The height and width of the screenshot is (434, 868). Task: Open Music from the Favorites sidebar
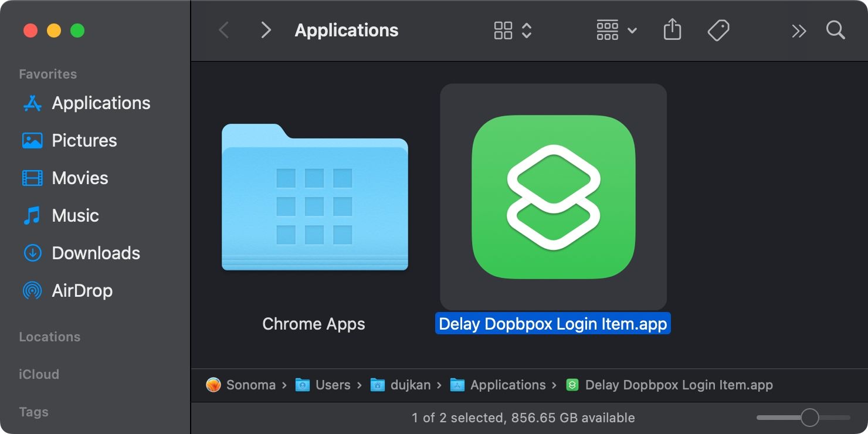(75, 215)
